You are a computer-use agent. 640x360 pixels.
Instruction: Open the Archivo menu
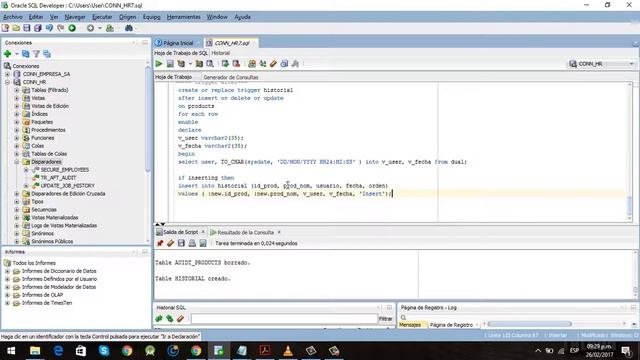[x=13, y=17]
